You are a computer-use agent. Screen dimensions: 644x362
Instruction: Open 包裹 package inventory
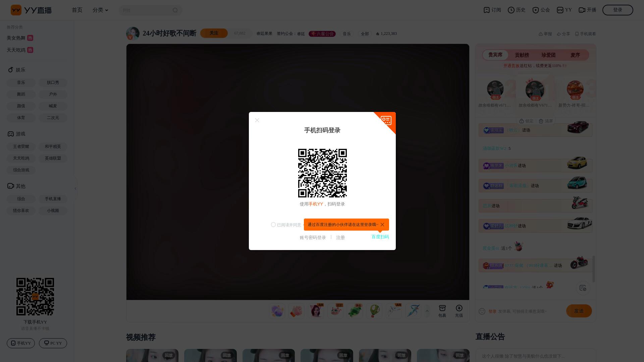(442, 311)
